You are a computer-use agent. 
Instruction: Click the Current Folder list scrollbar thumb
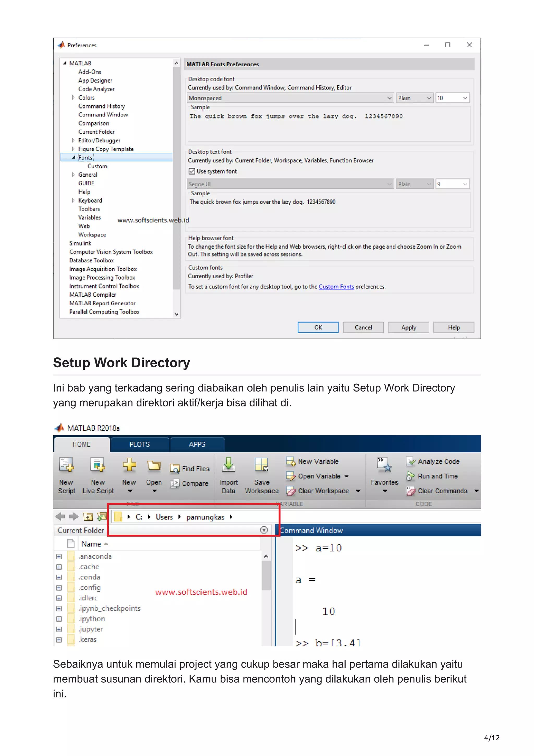tap(266, 575)
